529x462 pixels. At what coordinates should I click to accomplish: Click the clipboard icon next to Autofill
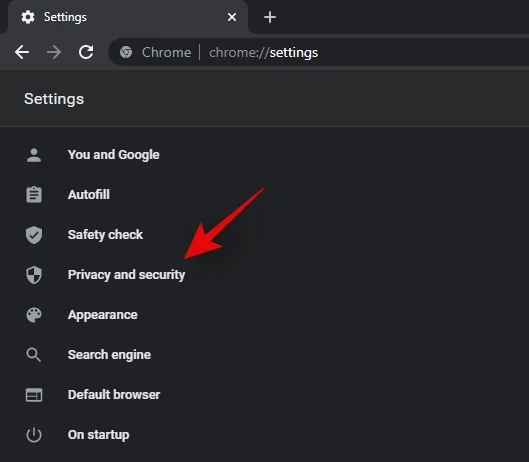pyautogui.click(x=34, y=195)
